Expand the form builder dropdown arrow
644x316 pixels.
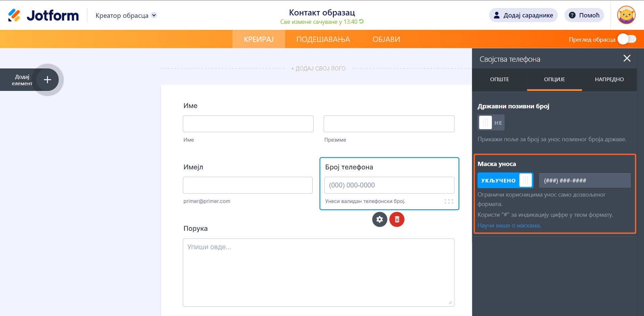coord(154,15)
